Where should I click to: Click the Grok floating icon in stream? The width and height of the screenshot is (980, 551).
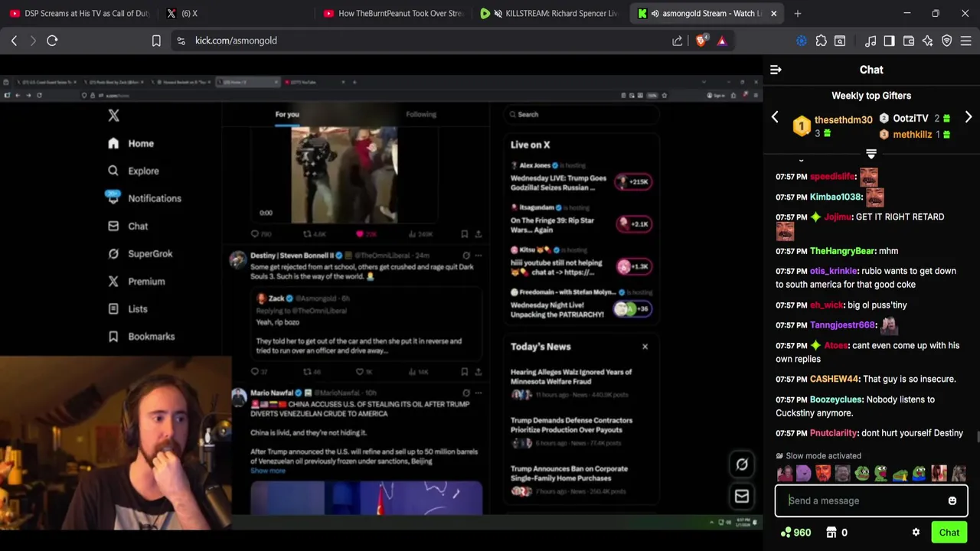742,464
